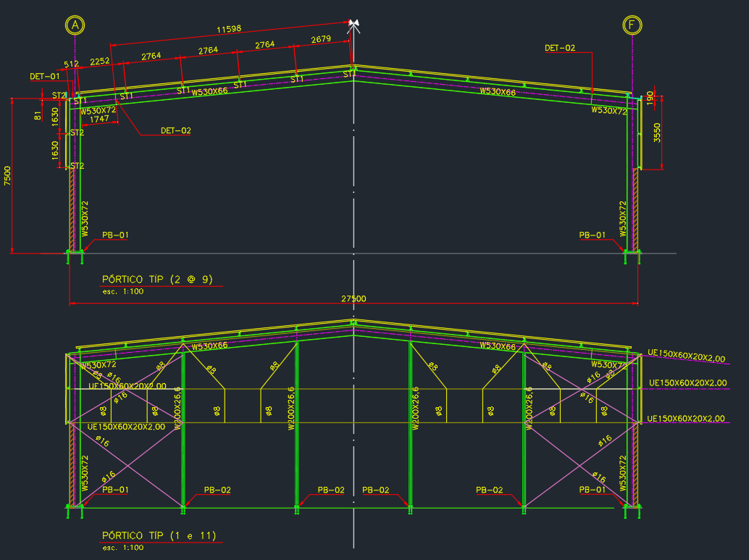The image size is (749, 560).
Task: Pick the 7500 vertical height dimension
Action: pos(7,176)
